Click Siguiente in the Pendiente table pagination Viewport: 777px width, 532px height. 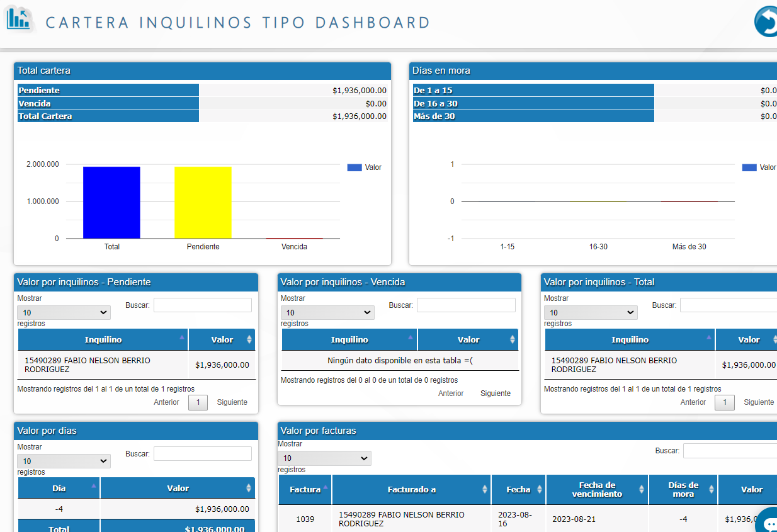(x=232, y=402)
